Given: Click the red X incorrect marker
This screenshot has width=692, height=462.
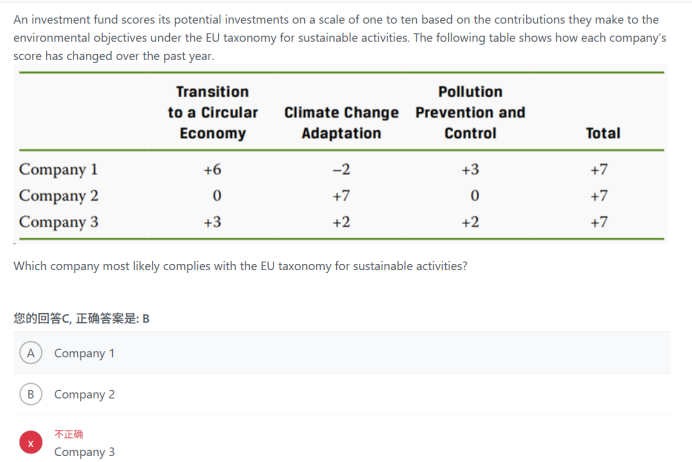Looking at the screenshot, I should (x=30, y=443).
